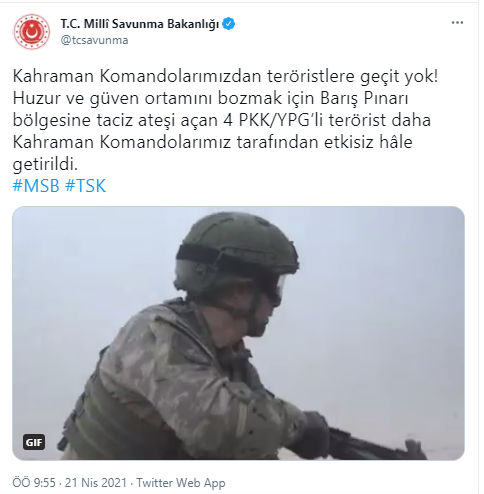The image size is (484, 494).
Task: Click the blue verified badge
Action: pyautogui.click(x=229, y=24)
